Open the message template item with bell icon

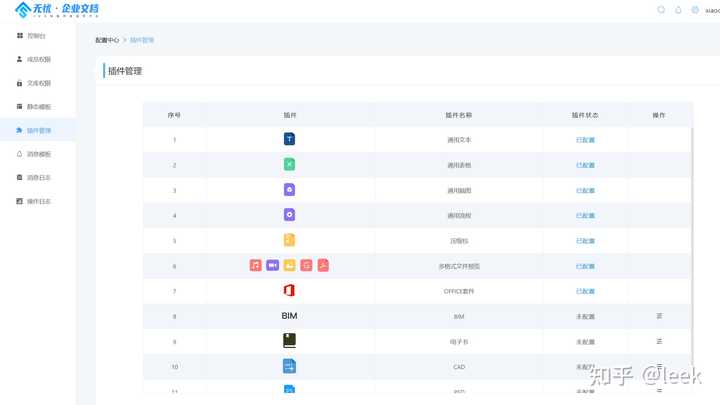(x=33, y=154)
